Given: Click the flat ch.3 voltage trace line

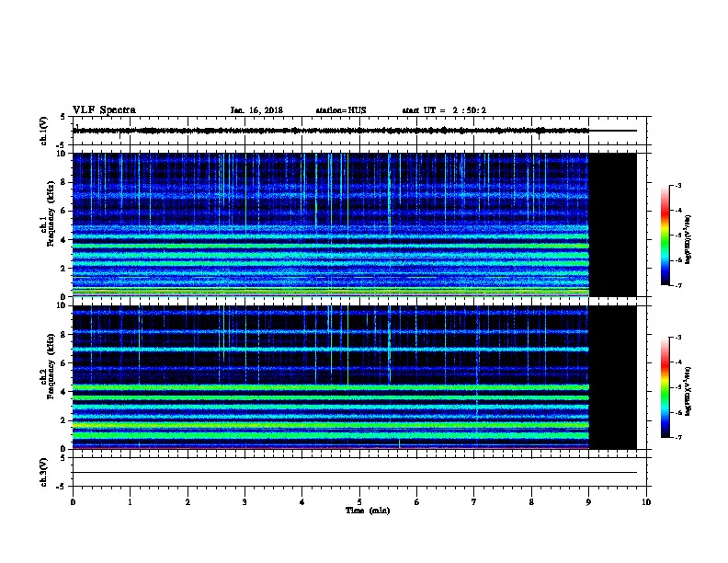Looking at the screenshot, I should coord(355,473).
